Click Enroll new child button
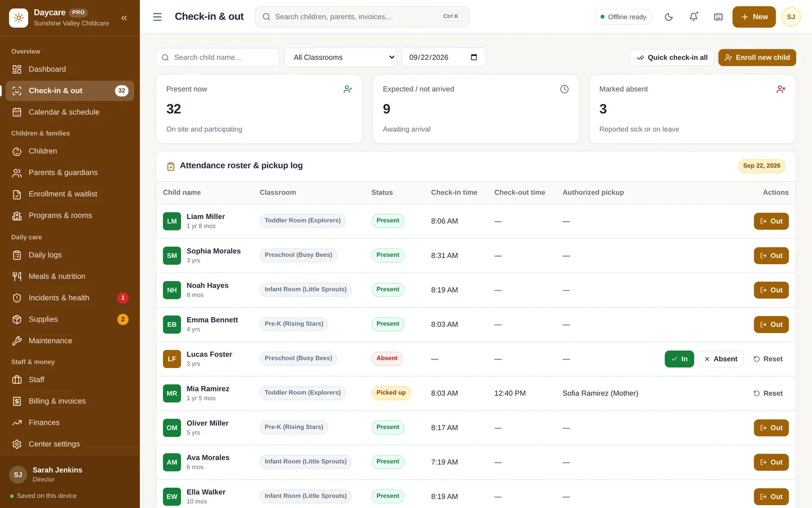The height and width of the screenshot is (508, 812). pos(757,57)
